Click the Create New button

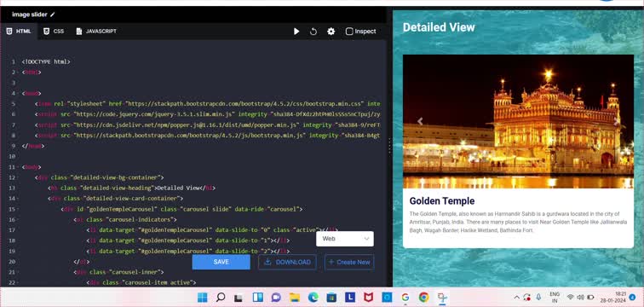pyautogui.click(x=349, y=262)
